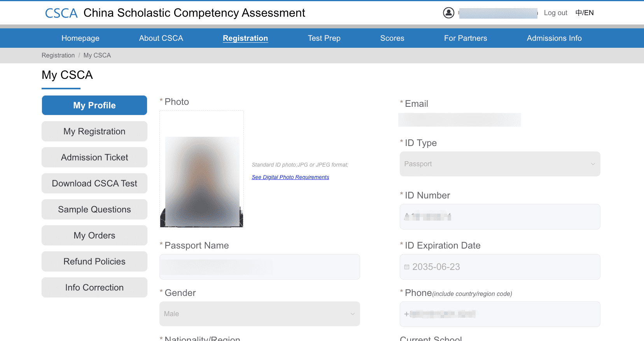The width and height of the screenshot is (644, 341).
Task: Click Log out
Action: click(x=555, y=13)
